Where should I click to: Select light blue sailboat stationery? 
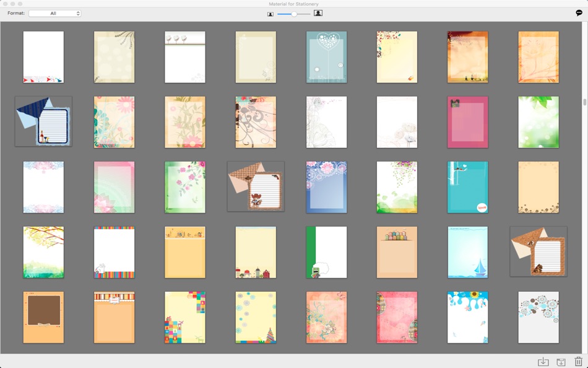point(468,252)
